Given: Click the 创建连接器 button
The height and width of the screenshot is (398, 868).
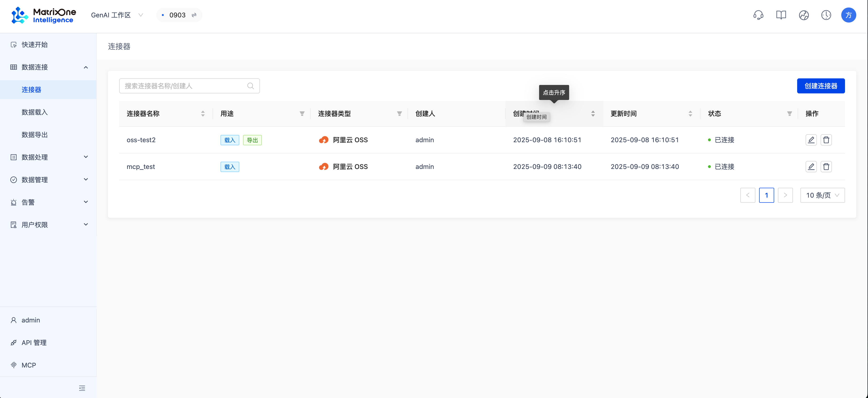Looking at the screenshot, I should point(820,86).
